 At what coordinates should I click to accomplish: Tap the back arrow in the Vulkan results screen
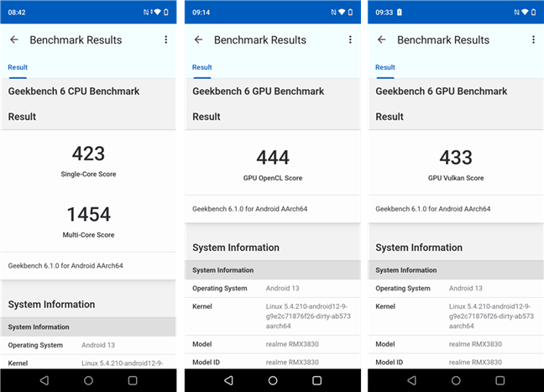[x=382, y=40]
